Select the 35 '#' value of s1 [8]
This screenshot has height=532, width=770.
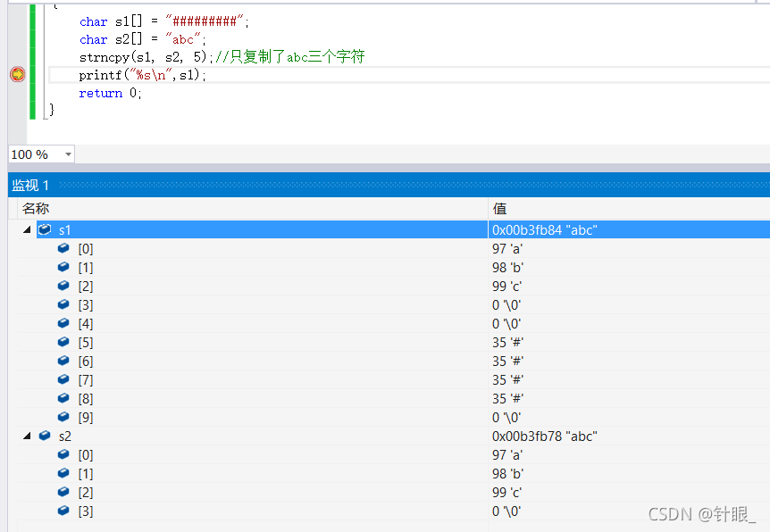click(507, 399)
